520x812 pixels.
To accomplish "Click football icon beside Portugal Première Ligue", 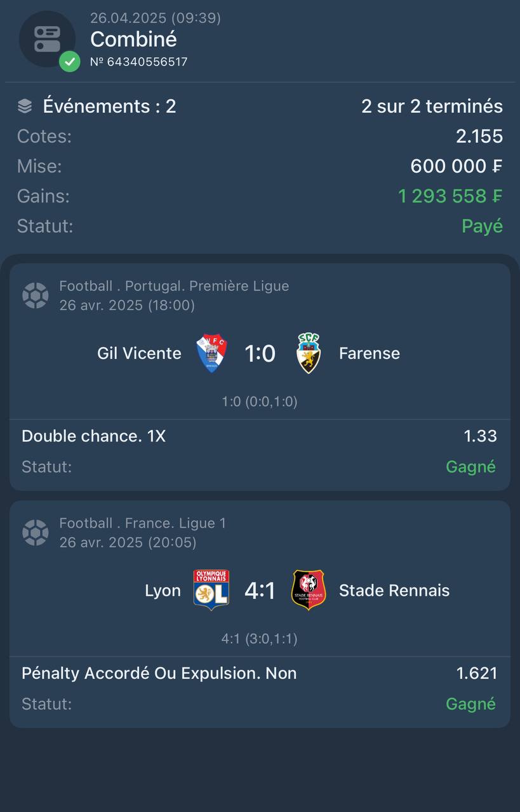I will 36,296.
